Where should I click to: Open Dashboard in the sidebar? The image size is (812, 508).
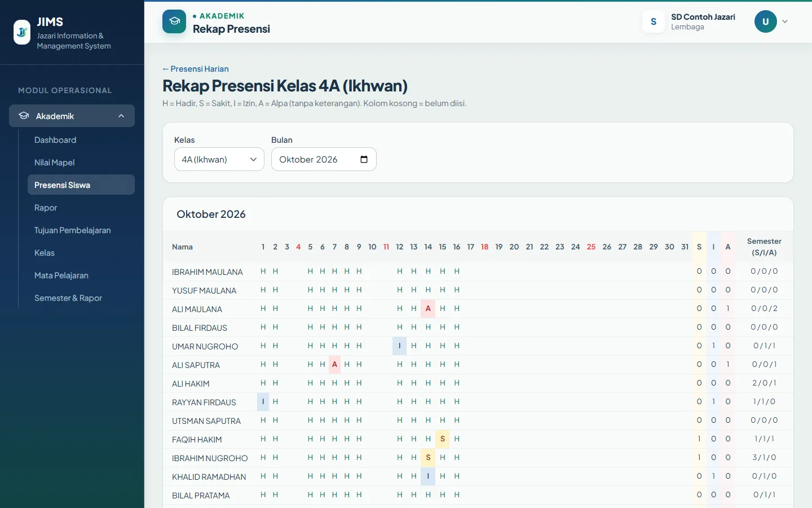(55, 140)
